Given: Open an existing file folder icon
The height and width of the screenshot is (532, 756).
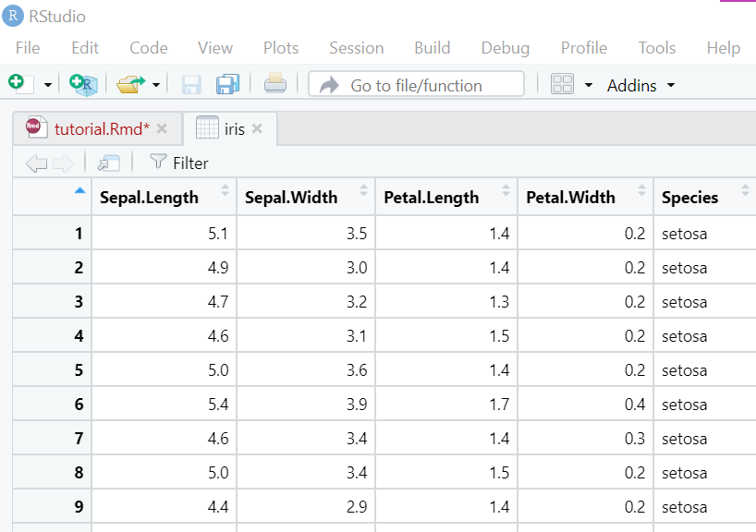Looking at the screenshot, I should 130,85.
